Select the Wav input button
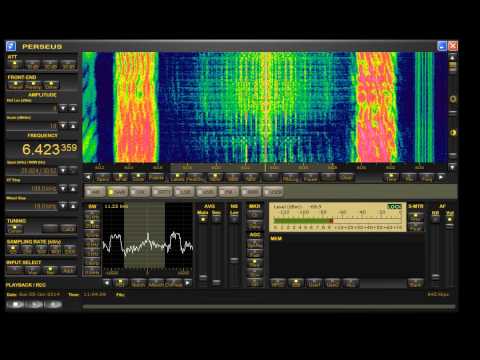This screenshot has height=360, width=480. [32, 270]
